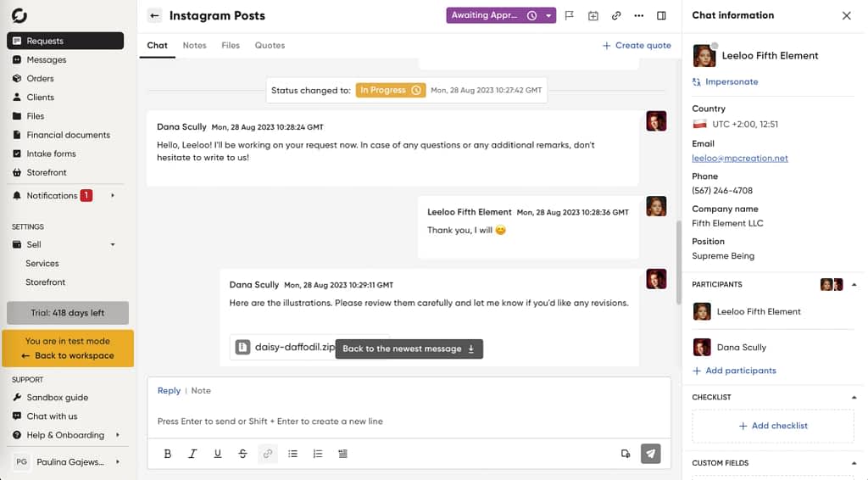Open the Awaiting Appr... status dropdown arrow
The image size is (868, 480).
pyautogui.click(x=548, y=15)
